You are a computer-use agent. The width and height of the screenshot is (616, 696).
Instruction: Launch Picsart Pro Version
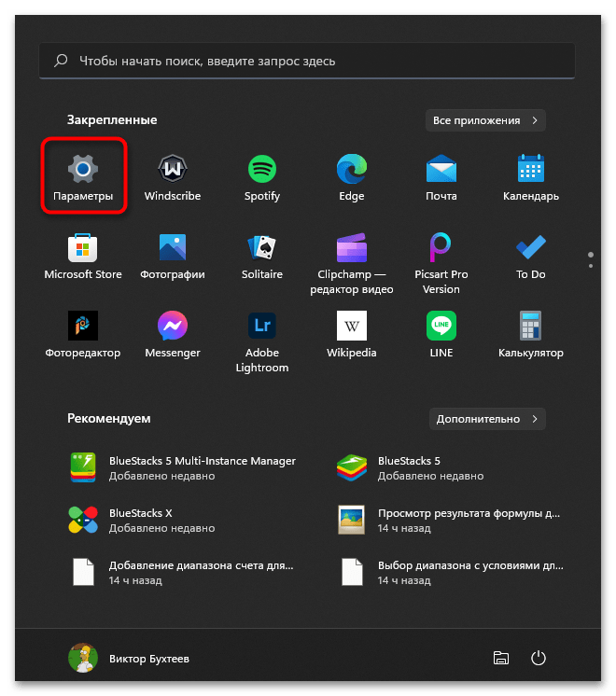[441, 247]
